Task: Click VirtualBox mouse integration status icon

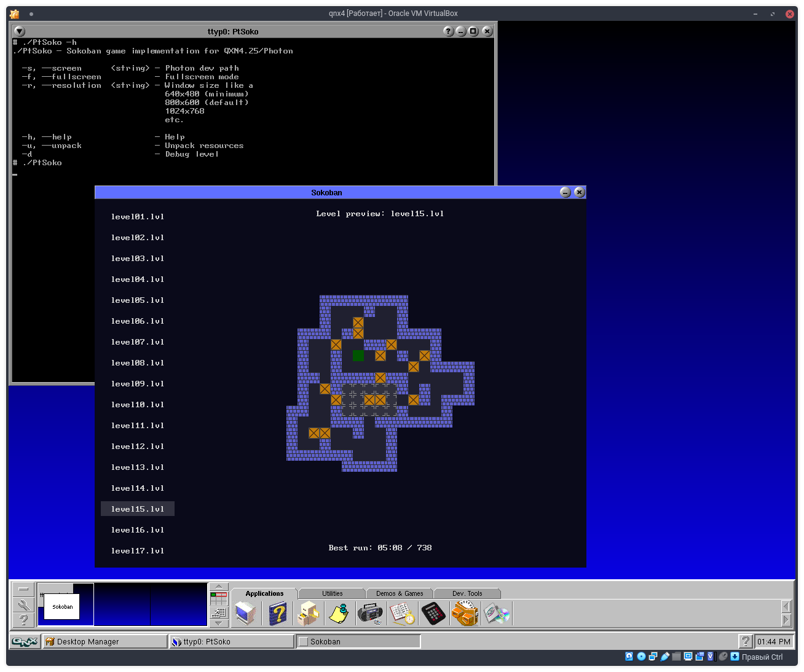Action: (723, 657)
